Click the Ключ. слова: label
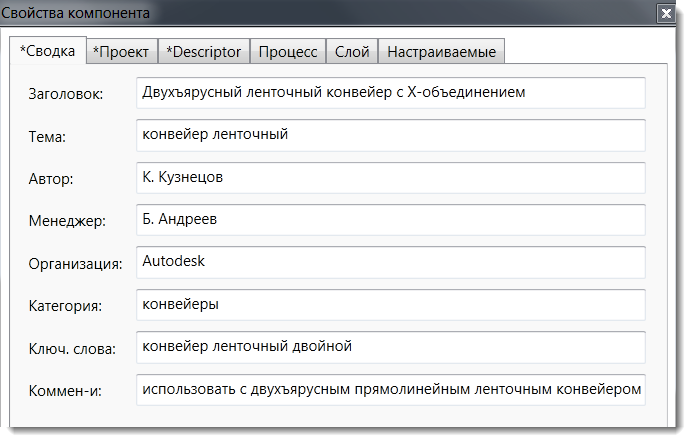 click(73, 349)
